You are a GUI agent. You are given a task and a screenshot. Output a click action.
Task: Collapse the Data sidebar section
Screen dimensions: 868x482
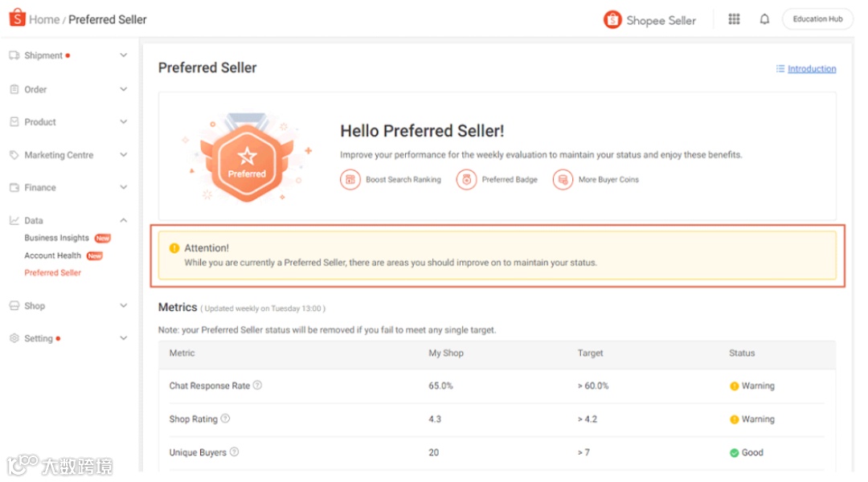tap(123, 220)
